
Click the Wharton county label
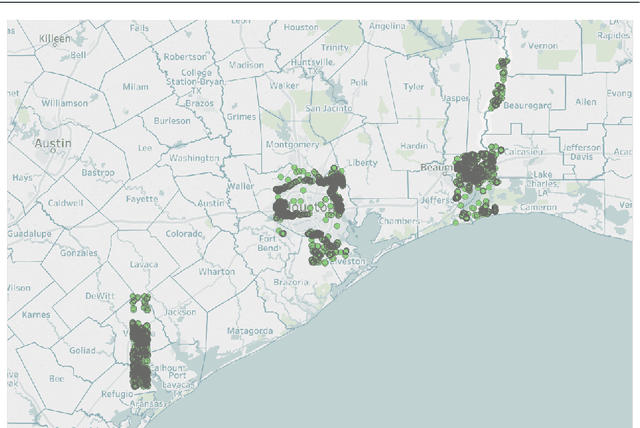tap(216, 271)
